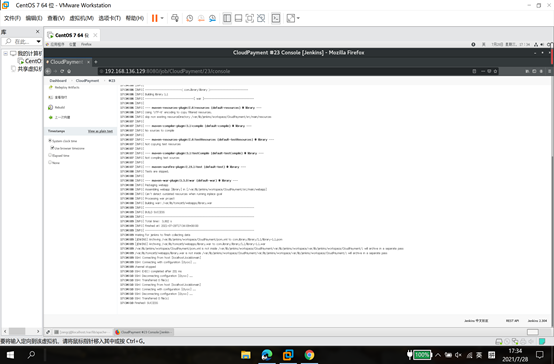Click the take snapshot clock icon
This screenshot has width=554, height=364.
(190, 18)
